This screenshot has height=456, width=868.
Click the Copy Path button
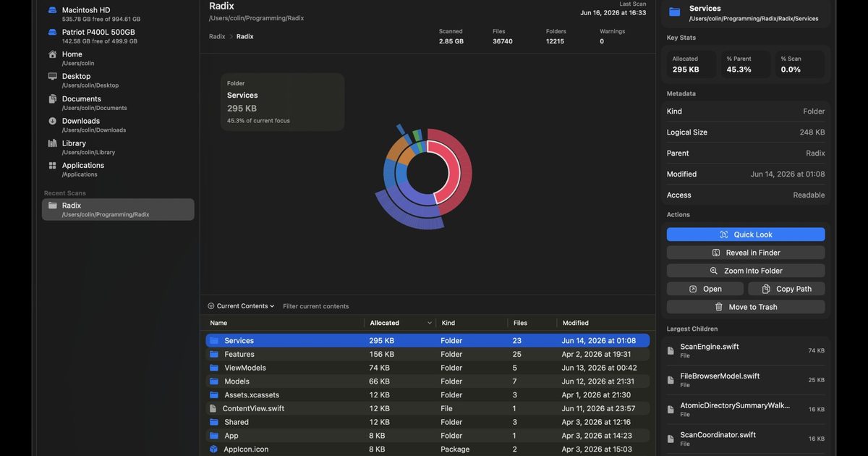(786, 289)
